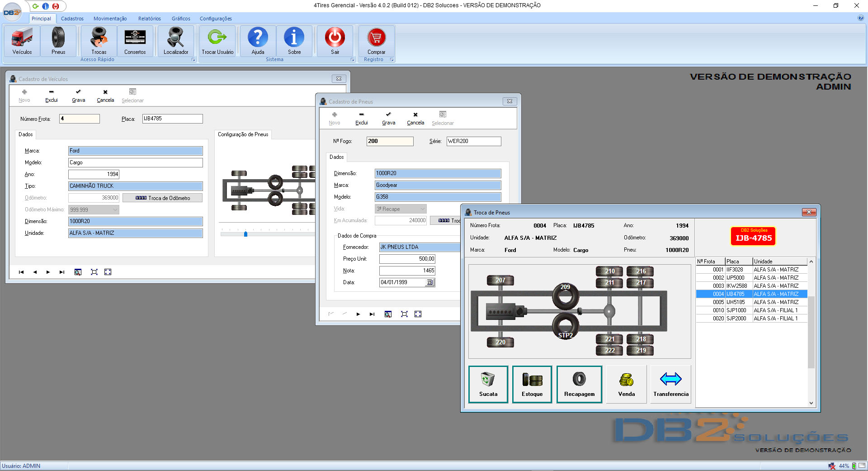This screenshot has height=471, width=868.
Task: Click the Sair power icon
Action: click(335, 41)
